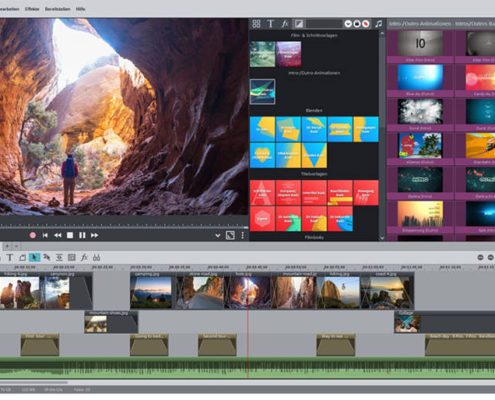Select the cable car mountain clip on timeline

click(338, 291)
